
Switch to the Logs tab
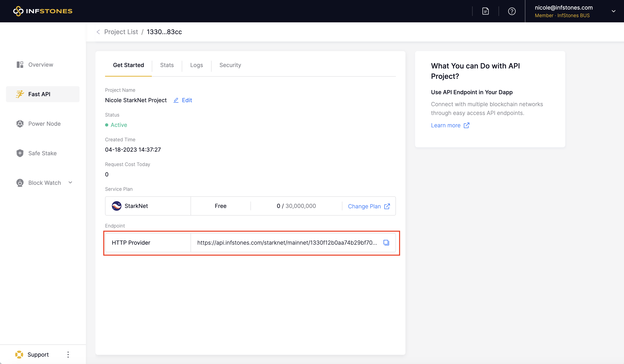(196, 65)
